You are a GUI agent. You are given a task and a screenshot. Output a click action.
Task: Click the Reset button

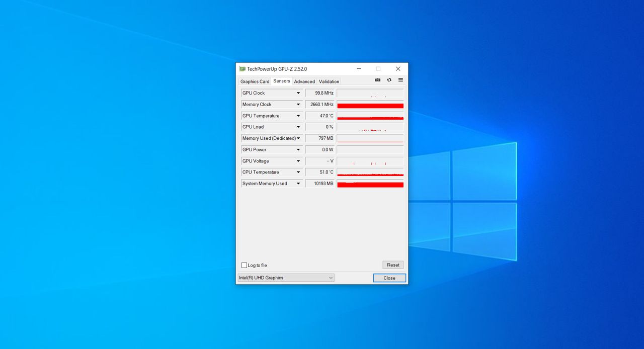click(x=393, y=265)
